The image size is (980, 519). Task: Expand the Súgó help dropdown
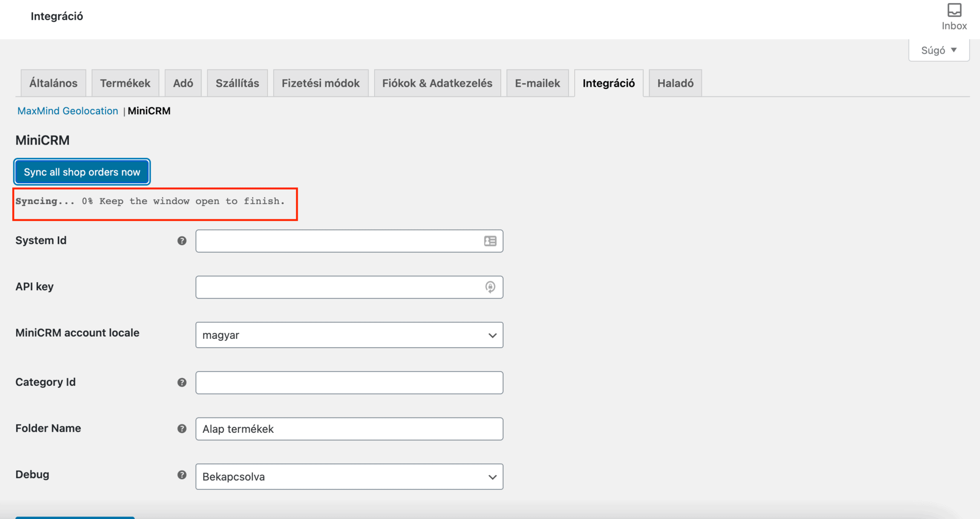click(939, 50)
